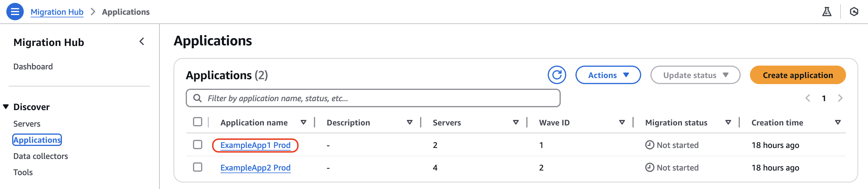Screen dimensions: 868x189
Task: Open the Actions dropdown
Action: (x=608, y=75)
